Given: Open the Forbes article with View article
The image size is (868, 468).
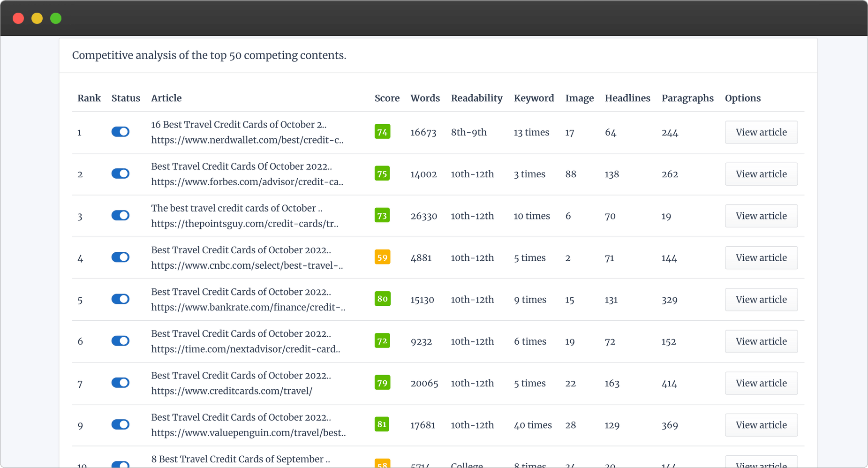Looking at the screenshot, I should pos(761,174).
